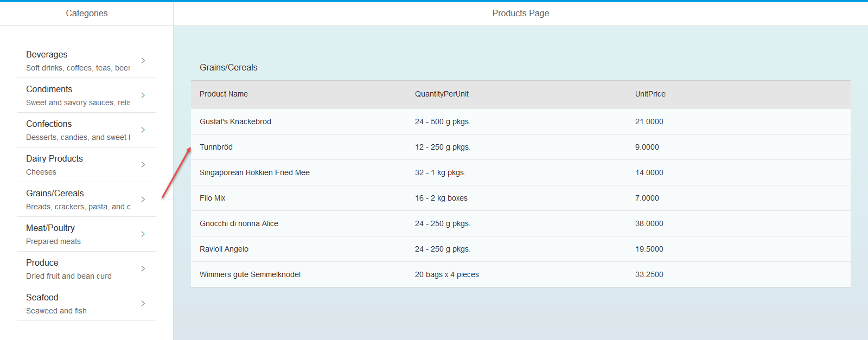Select the Gustaf's Knäckebröd product row
This screenshot has height=340, width=868.
pos(235,121)
